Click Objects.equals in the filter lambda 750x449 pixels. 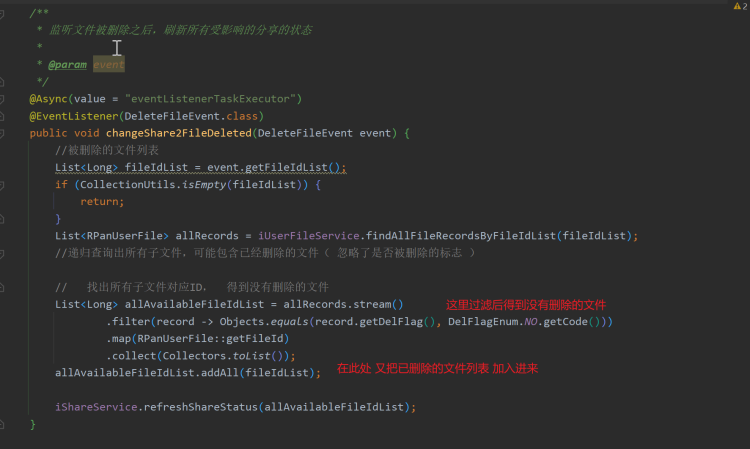[264, 321]
